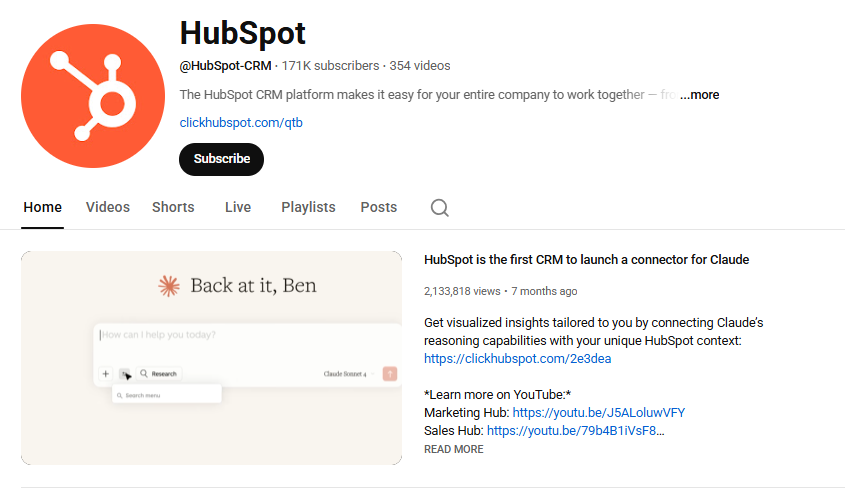Go to the Shorts tab

[173, 207]
